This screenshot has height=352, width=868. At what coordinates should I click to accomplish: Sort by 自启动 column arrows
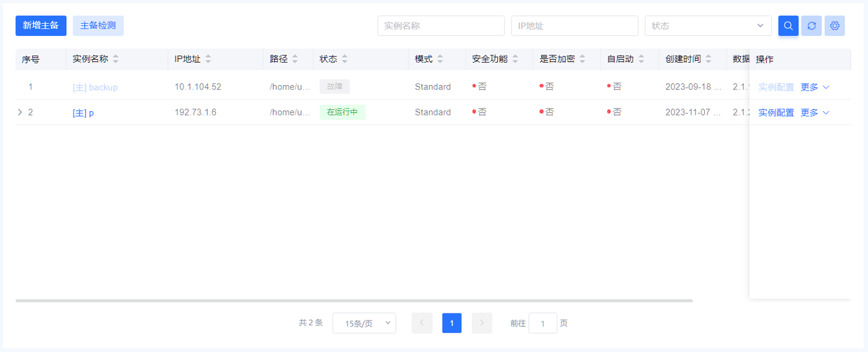click(641, 59)
